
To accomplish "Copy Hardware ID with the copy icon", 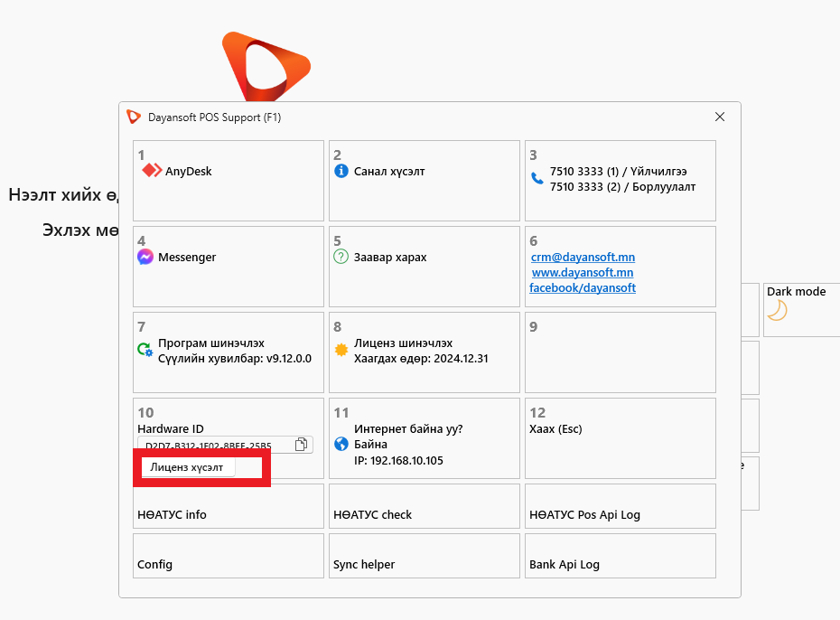I will click(x=301, y=445).
